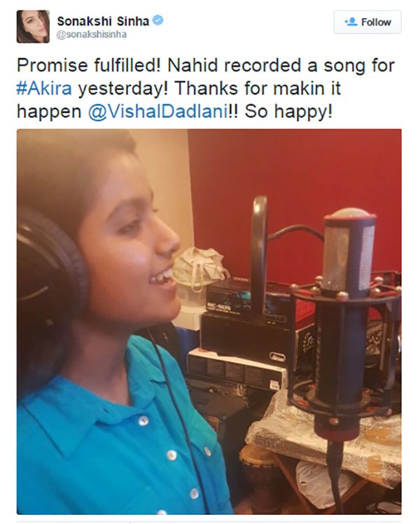Click the "Thanks for makin it" text line
Viewport: 420px width, 524px height.
click(x=258, y=88)
